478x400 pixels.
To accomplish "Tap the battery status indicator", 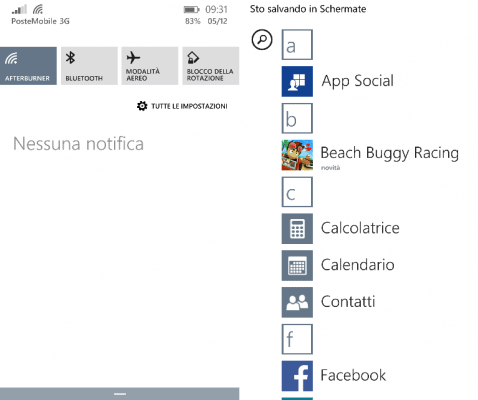I will pyautogui.click(x=191, y=10).
